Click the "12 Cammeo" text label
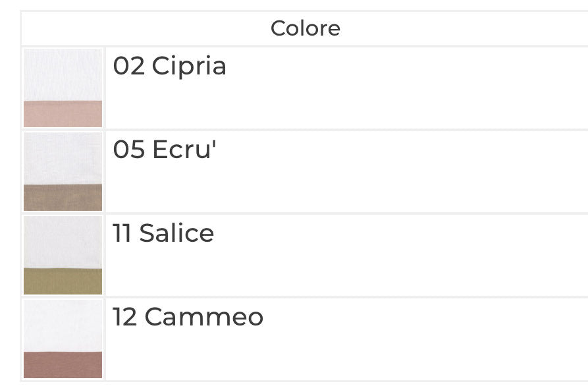588x392 pixels. pos(188,317)
